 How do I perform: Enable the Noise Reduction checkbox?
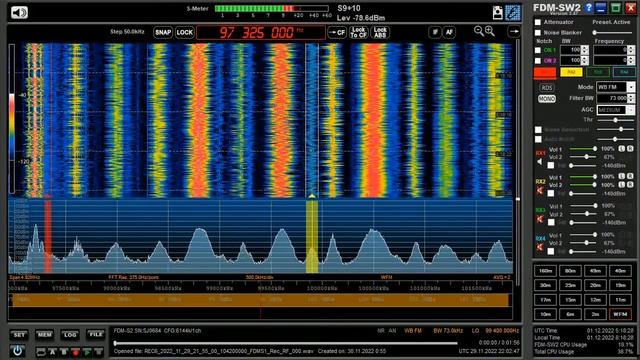(538, 130)
